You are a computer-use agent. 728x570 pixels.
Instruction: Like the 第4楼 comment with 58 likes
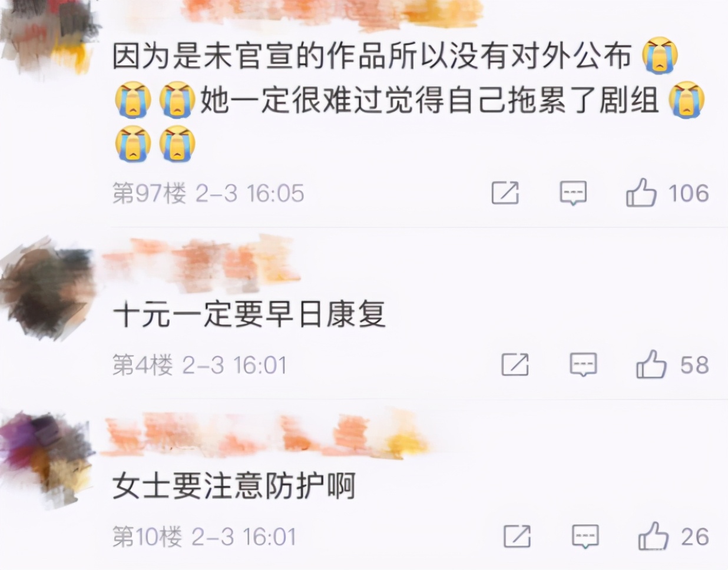tap(651, 364)
